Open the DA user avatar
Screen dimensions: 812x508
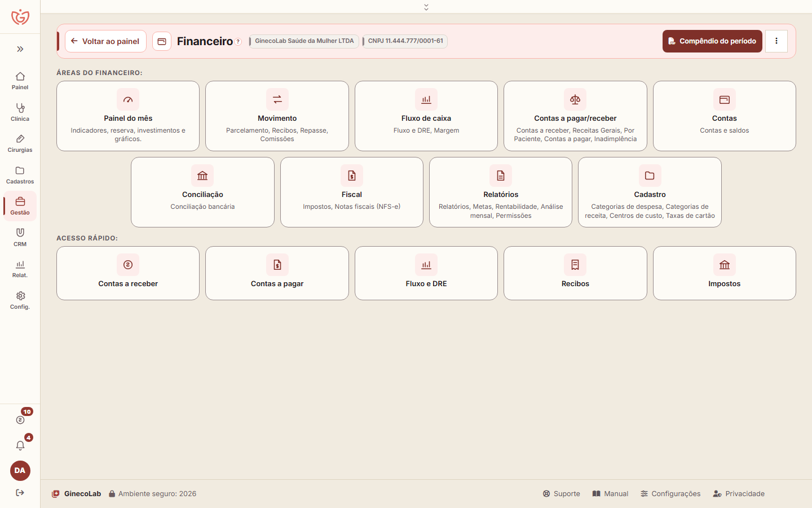tap(20, 471)
